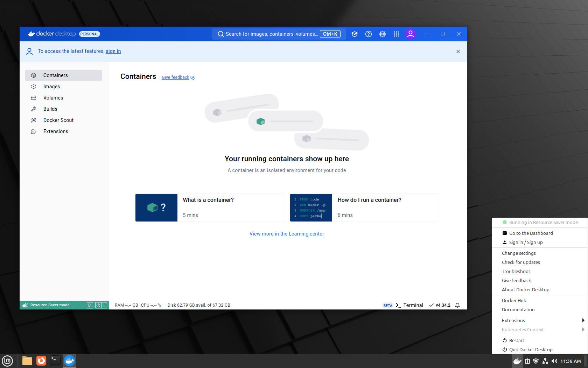Screen dimensions: 588x368
Task: Choose Troubleshoot in tray menu
Action: (x=540, y=271)
